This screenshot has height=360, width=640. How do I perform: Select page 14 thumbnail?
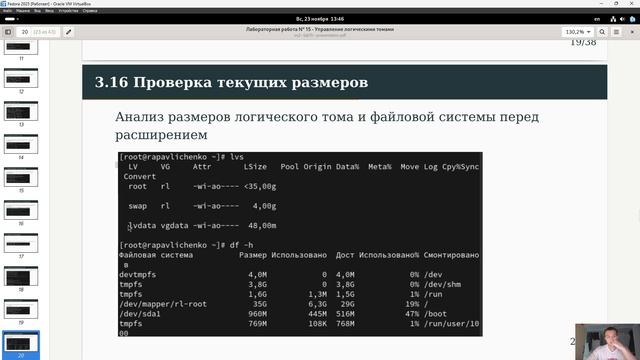(x=21, y=144)
